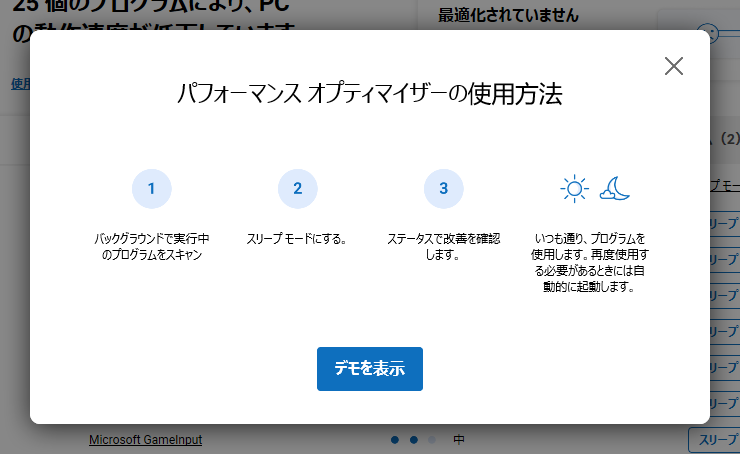Click text バックグラウンドで実行中のプログラムをスキャン

(151, 246)
